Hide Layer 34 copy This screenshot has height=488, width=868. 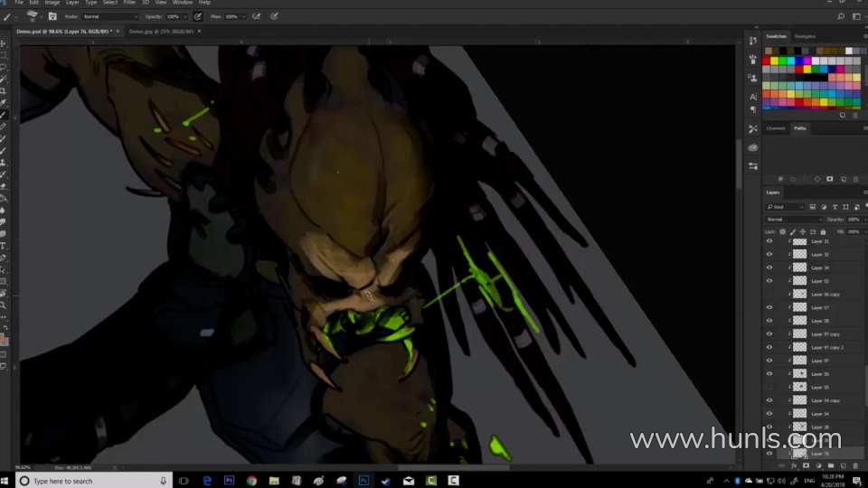pyautogui.click(x=769, y=400)
